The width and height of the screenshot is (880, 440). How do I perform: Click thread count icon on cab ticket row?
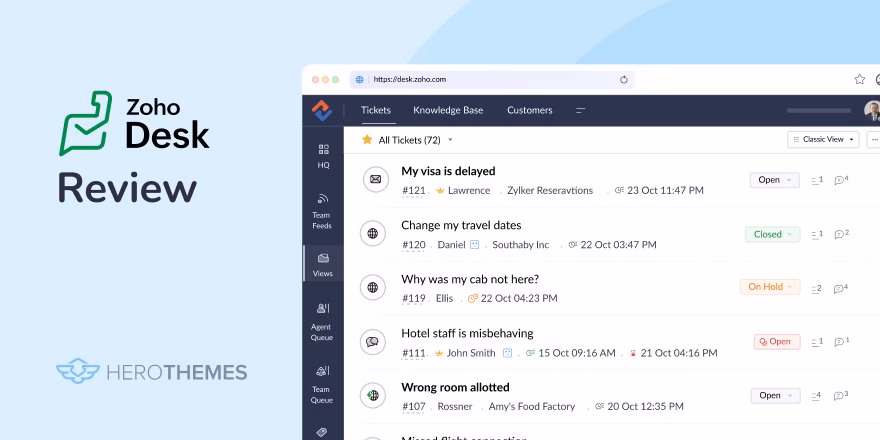(817, 289)
